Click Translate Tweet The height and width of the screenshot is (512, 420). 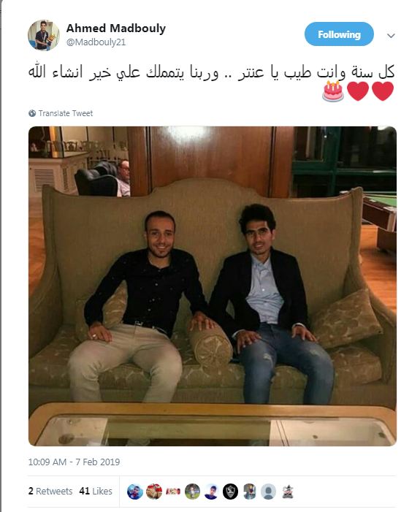click(x=66, y=113)
